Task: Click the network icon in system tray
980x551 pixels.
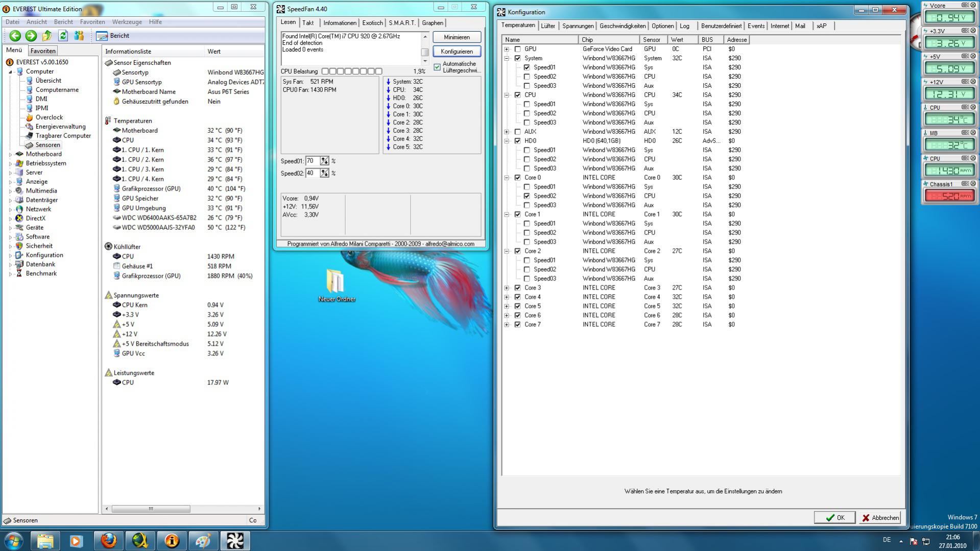Action: [x=926, y=541]
